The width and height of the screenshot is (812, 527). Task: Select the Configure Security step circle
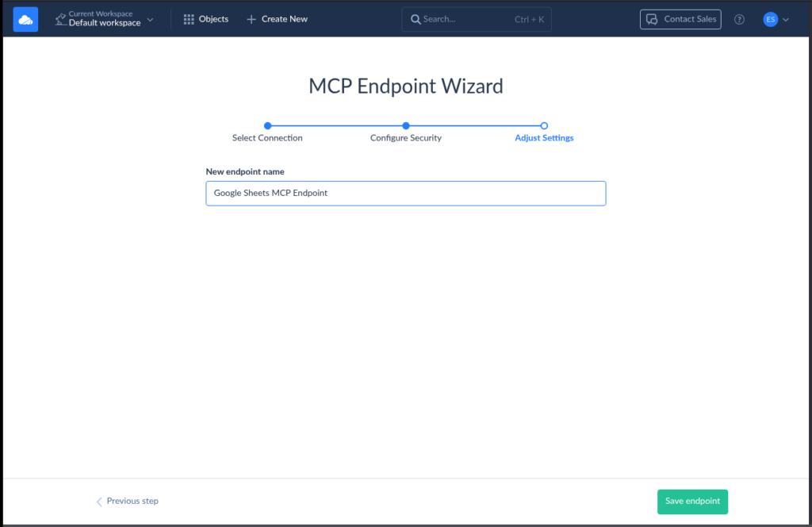(x=406, y=125)
